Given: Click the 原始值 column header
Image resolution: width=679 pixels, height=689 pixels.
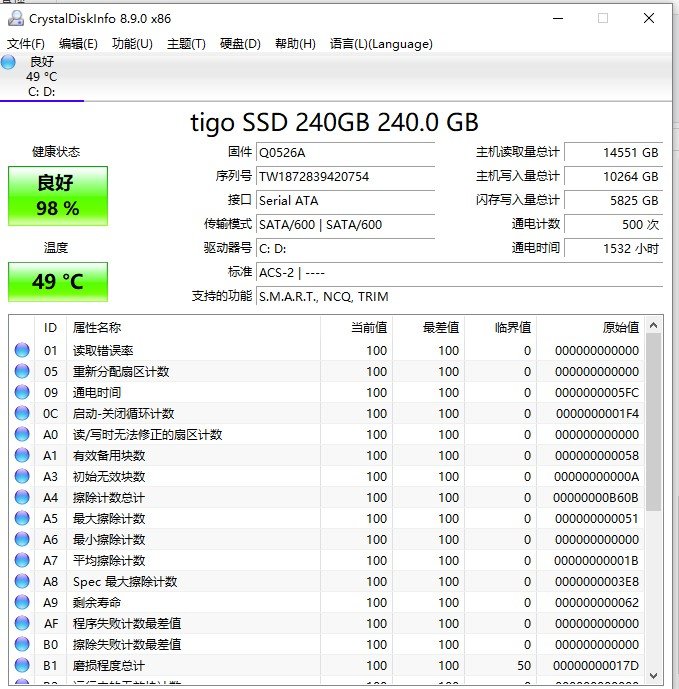Looking at the screenshot, I should pyautogui.click(x=591, y=327).
